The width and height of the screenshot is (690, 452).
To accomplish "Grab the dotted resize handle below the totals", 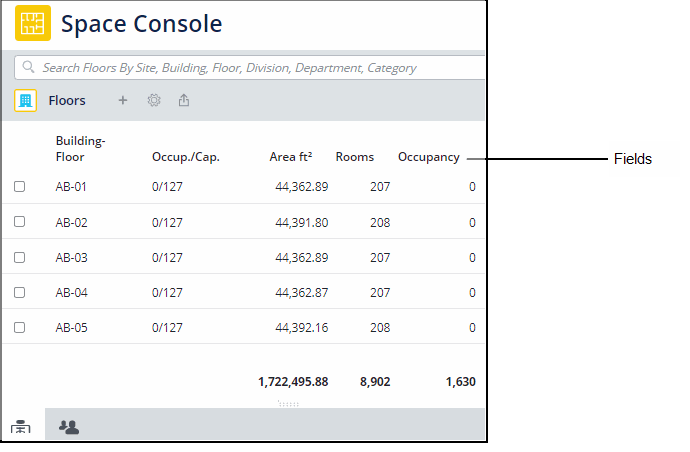I will coord(288,403).
